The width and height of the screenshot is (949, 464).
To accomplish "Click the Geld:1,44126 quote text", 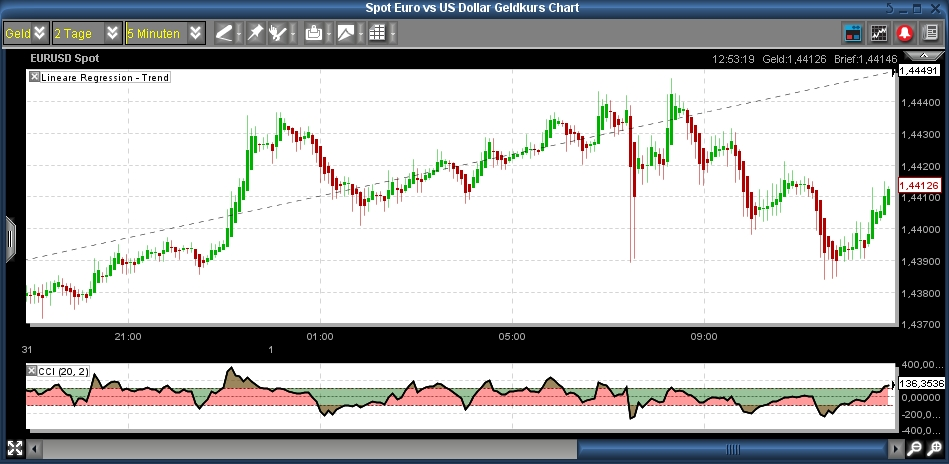I will click(795, 59).
